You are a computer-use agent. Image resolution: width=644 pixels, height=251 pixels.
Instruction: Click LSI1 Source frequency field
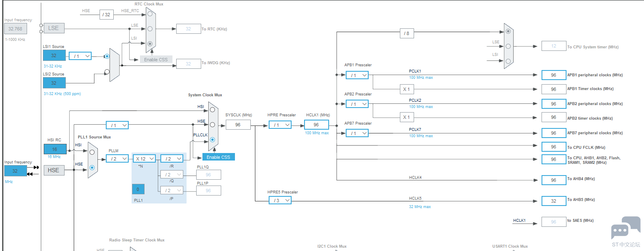click(54, 55)
